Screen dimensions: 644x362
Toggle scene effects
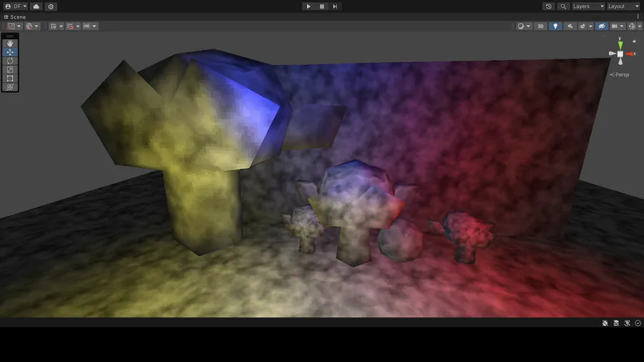(x=582, y=26)
